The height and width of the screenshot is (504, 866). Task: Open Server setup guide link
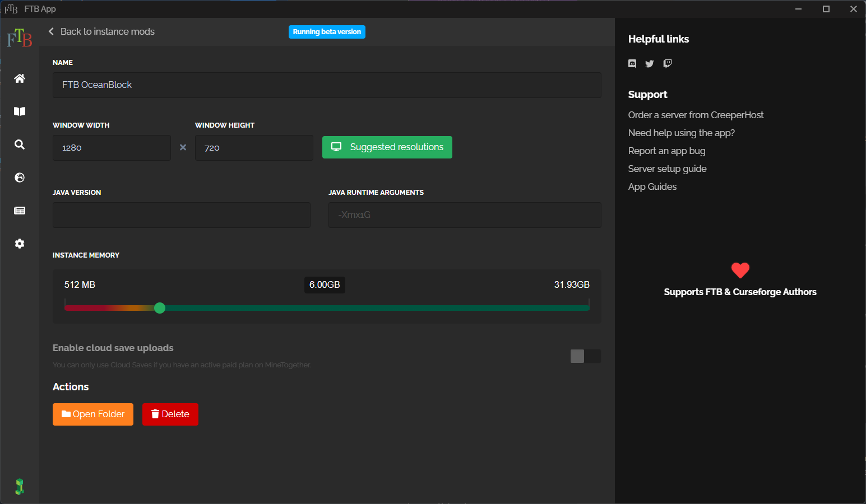(x=668, y=169)
